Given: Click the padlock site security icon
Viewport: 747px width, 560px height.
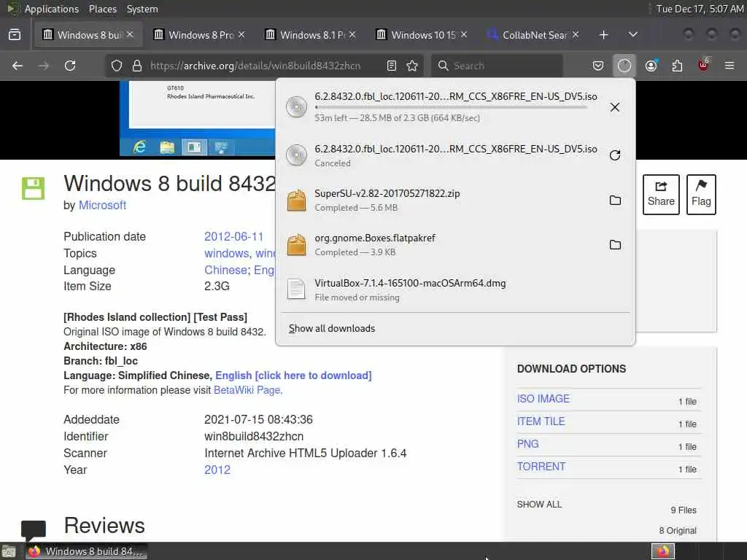Looking at the screenshot, I should [137, 66].
